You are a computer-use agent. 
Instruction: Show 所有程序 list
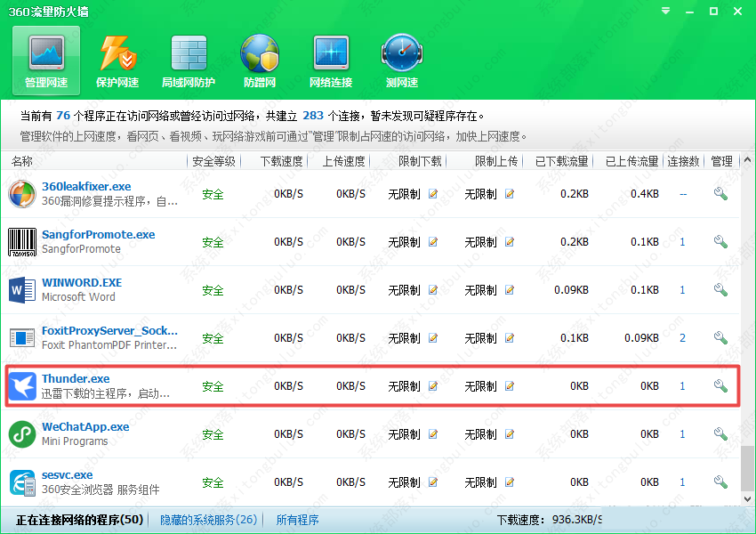click(x=297, y=520)
